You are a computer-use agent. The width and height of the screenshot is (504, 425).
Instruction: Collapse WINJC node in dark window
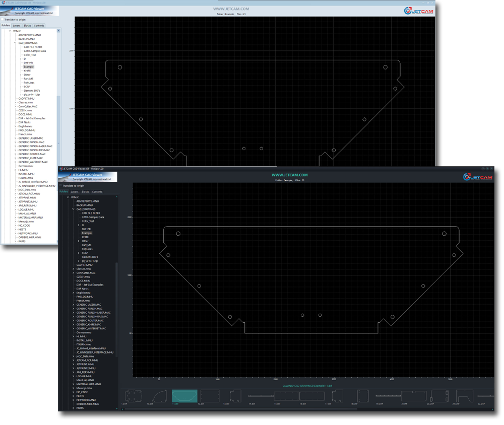pos(68,197)
